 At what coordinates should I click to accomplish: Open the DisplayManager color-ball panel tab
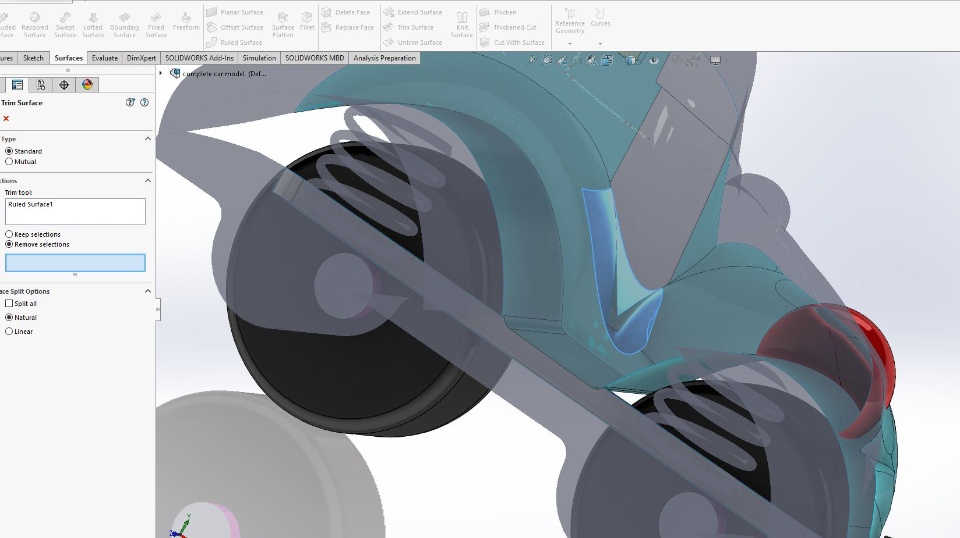[x=87, y=85]
